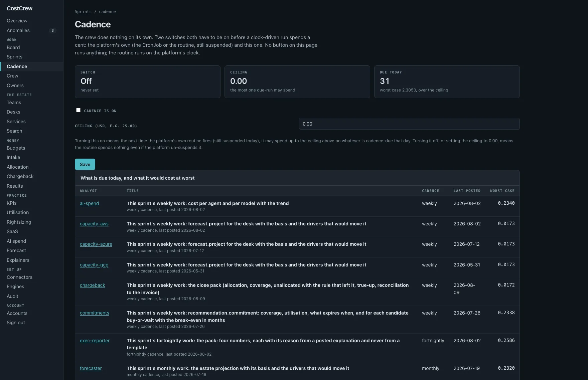This screenshot has height=380, width=588.
Task: Open the exec-reporter analyst link
Action: click(x=95, y=341)
